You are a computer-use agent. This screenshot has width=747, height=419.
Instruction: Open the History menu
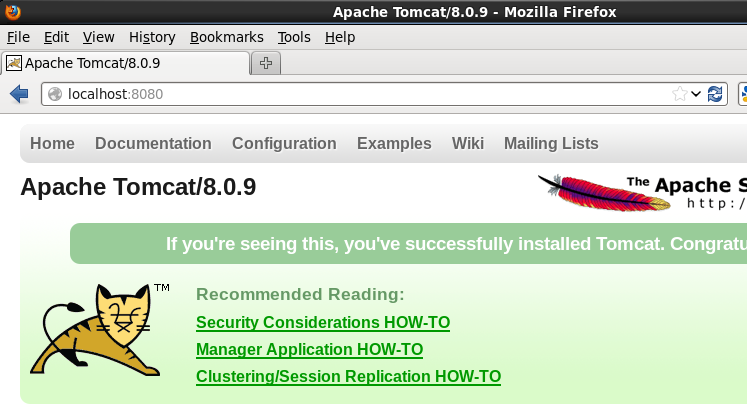(152, 37)
